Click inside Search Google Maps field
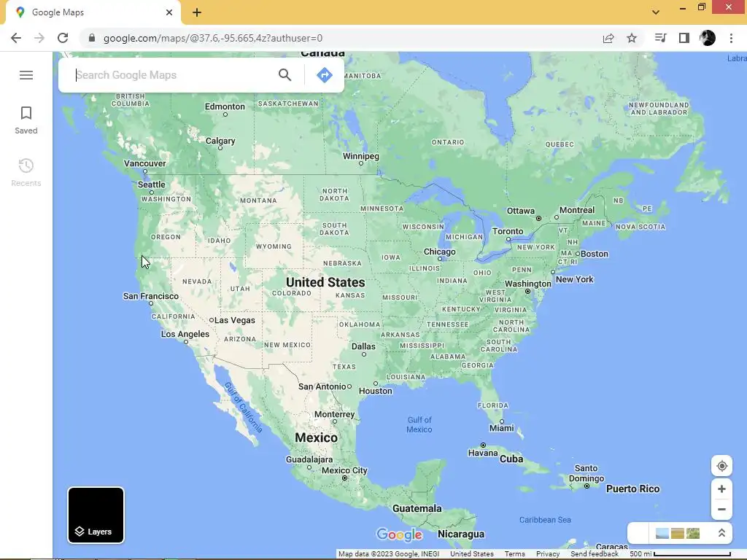 pos(174,75)
